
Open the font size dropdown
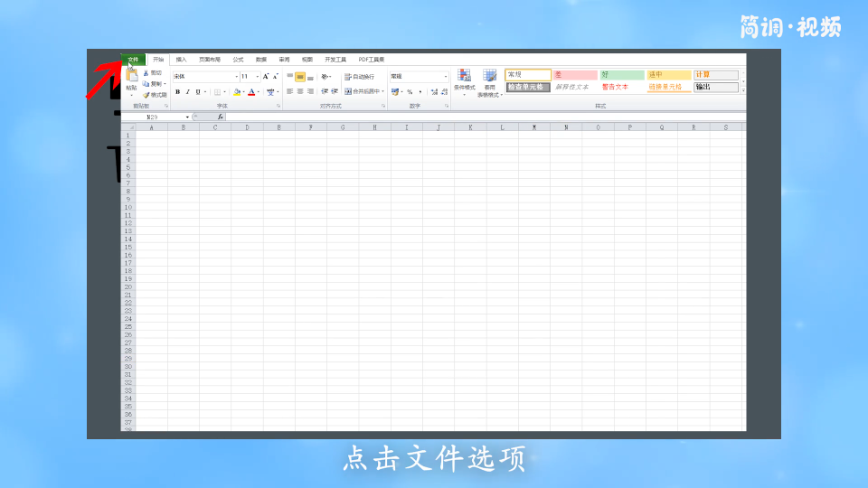click(x=258, y=77)
